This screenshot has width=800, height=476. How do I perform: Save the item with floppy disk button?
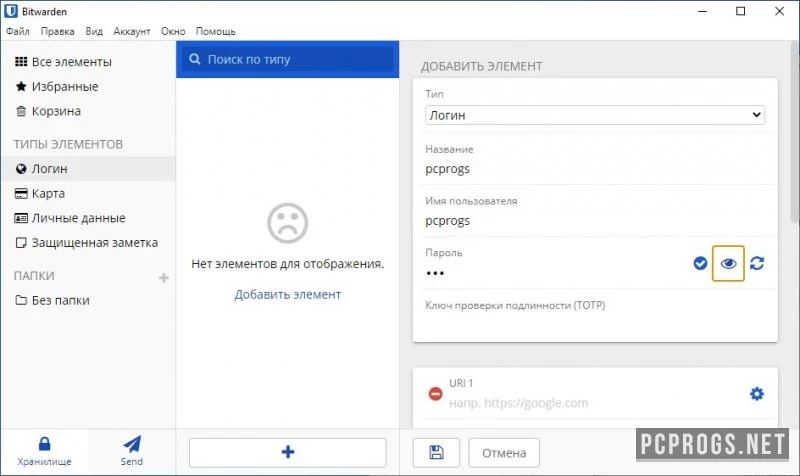(436, 453)
